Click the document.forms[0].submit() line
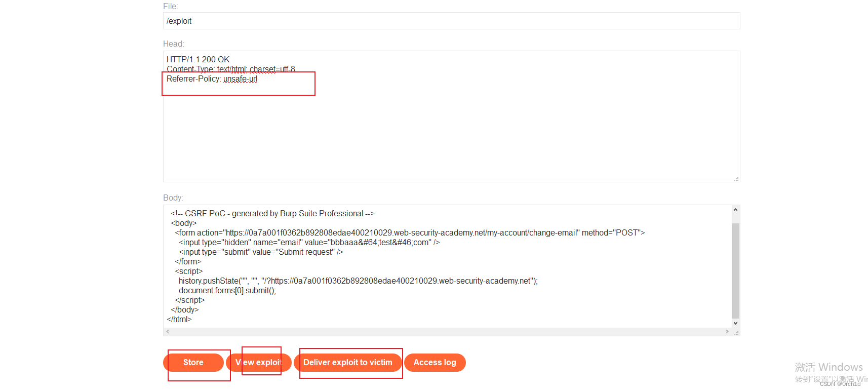Screen dimensions: 868x391 pyautogui.click(x=227, y=291)
